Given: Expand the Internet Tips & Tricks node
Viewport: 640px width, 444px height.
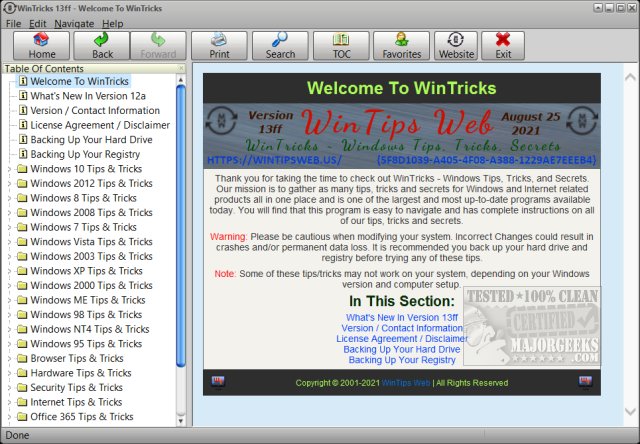Looking at the screenshot, I should coord(9,402).
